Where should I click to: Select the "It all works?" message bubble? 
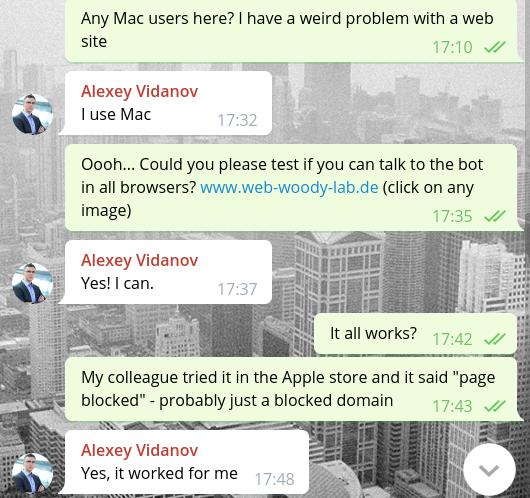pos(416,334)
